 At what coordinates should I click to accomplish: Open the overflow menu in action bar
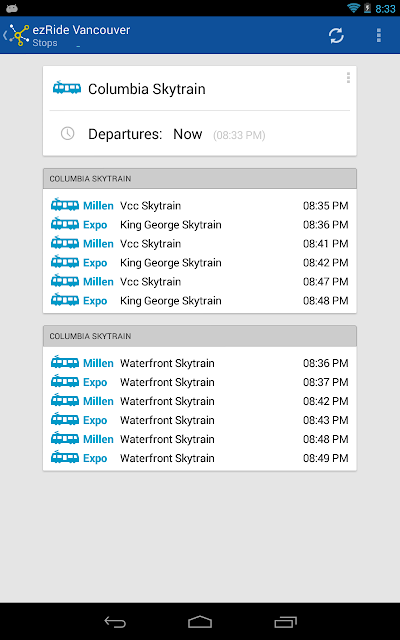tap(379, 36)
